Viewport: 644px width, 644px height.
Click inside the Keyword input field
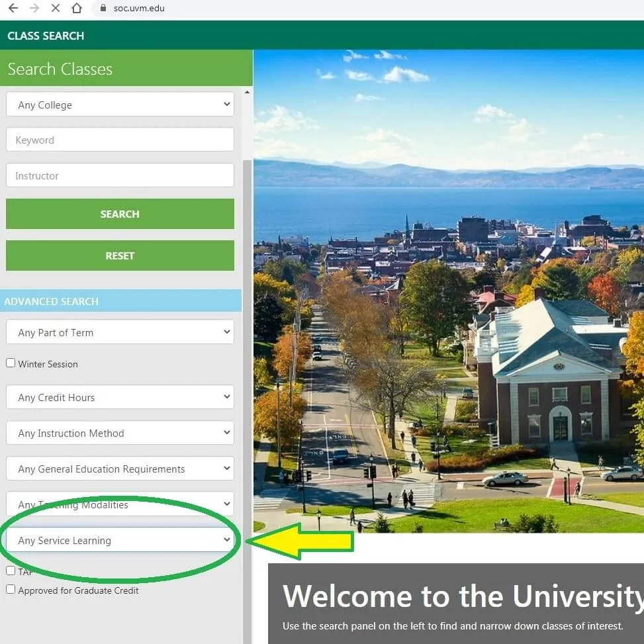[120, 139]
